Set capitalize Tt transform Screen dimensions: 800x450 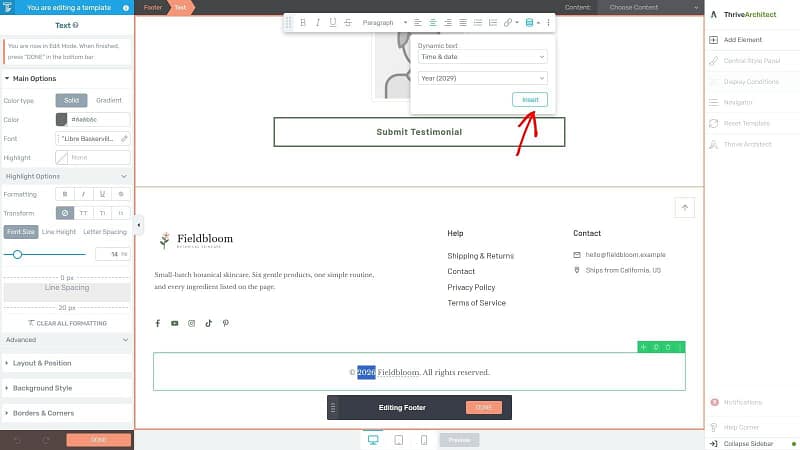[102, 213]
